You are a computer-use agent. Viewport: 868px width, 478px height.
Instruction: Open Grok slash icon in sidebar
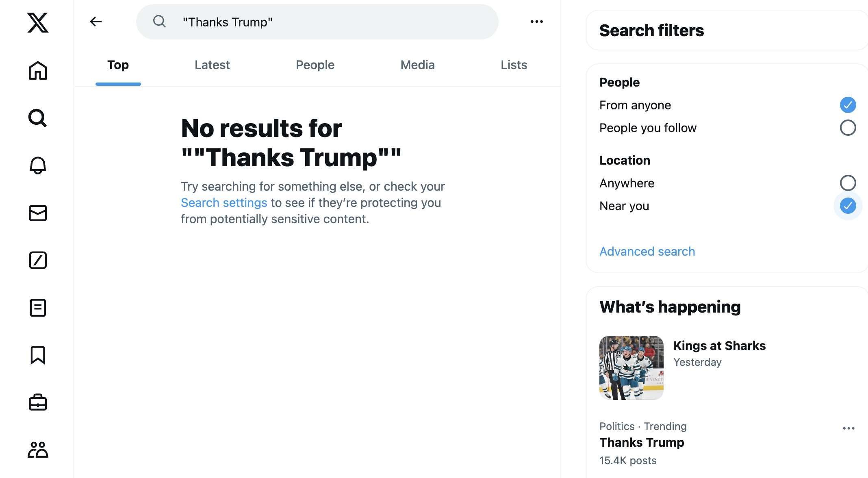[x=38, y=260]
